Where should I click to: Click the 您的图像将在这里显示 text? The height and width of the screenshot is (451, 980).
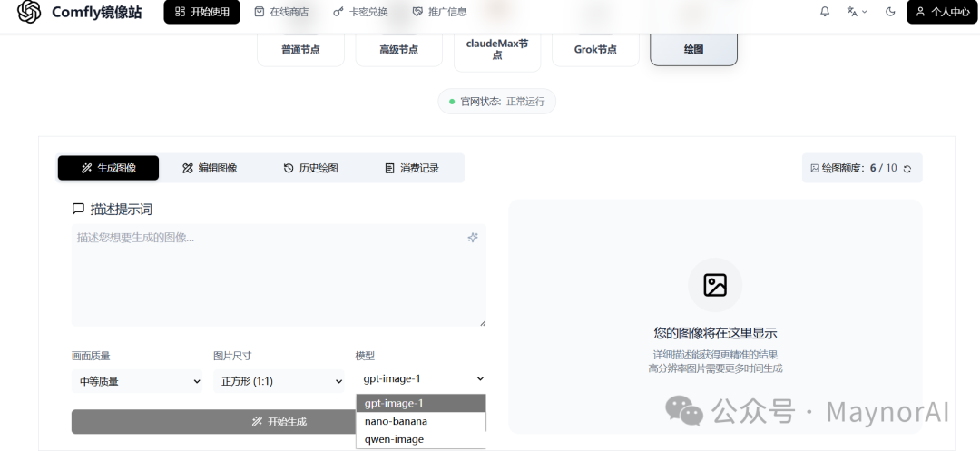[x=715, y=333]
